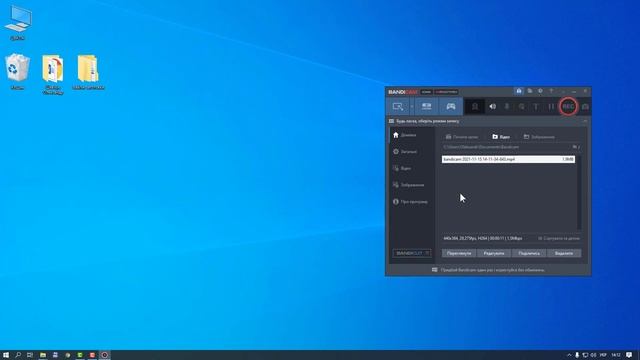This screenshot has width=640, height=360.
Task: Click the video info text below file list
Action: pos(482,238)
